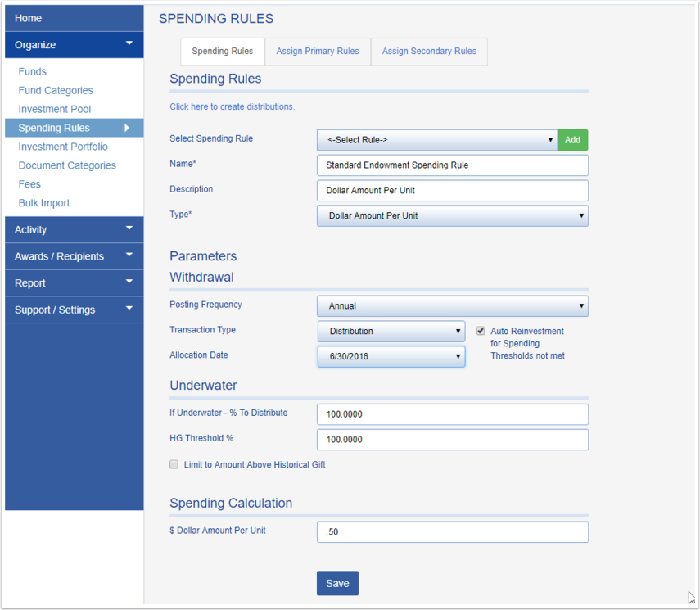Expand Awards / Recipients section
The image size is (700, 610).
75,256
